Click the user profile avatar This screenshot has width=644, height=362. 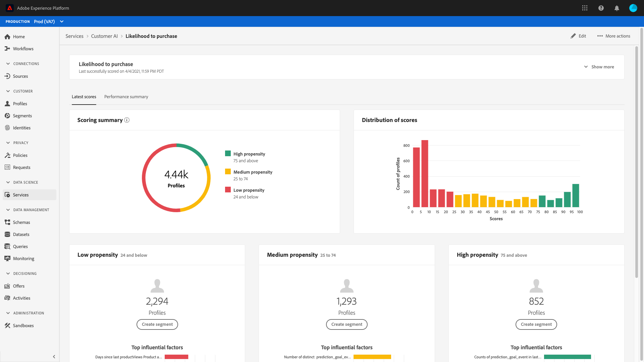tap(633, 8)
